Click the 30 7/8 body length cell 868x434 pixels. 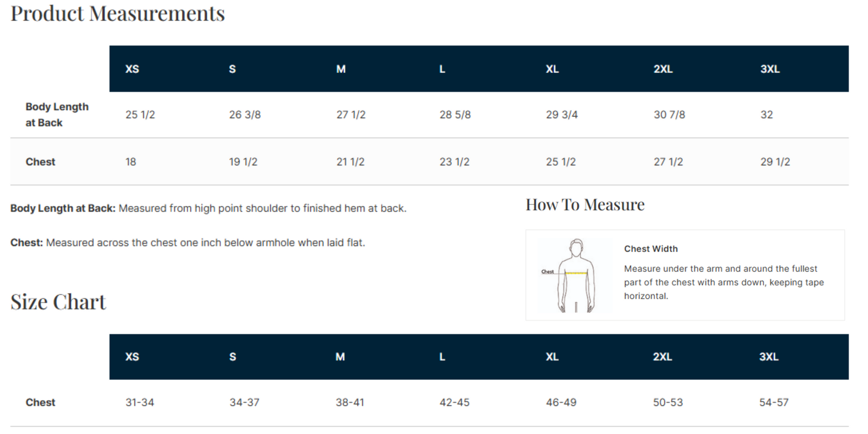[x=669, y=115]
